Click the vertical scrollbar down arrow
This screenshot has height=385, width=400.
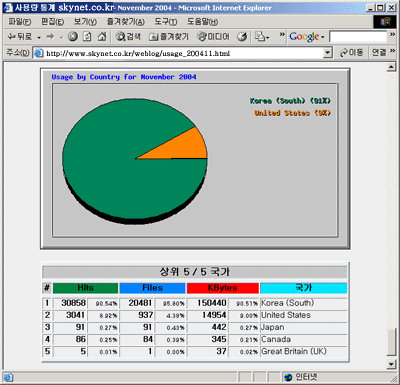click(x=391, y=364)
